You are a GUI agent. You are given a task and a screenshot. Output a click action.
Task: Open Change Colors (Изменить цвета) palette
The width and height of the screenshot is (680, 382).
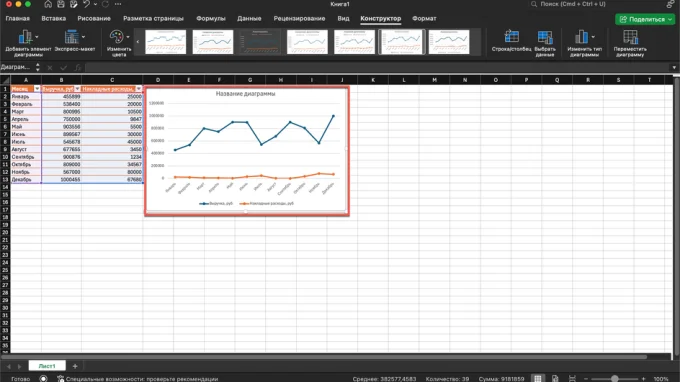click(119, 43)
